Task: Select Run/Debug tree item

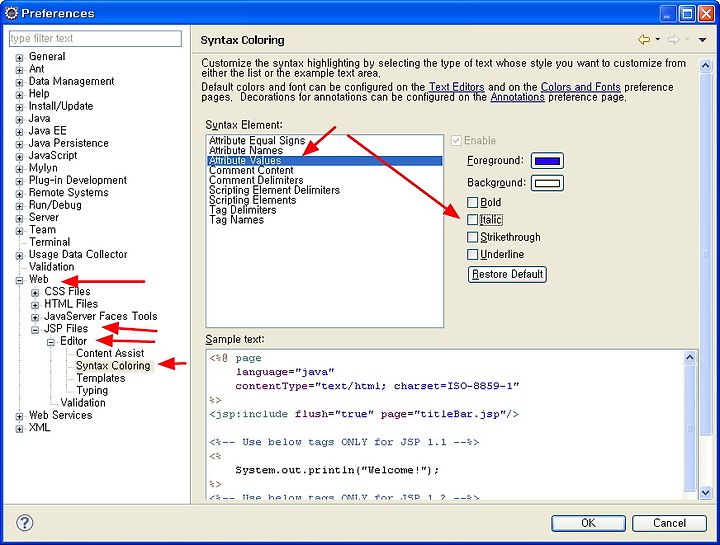Action: tap(55, 205)
